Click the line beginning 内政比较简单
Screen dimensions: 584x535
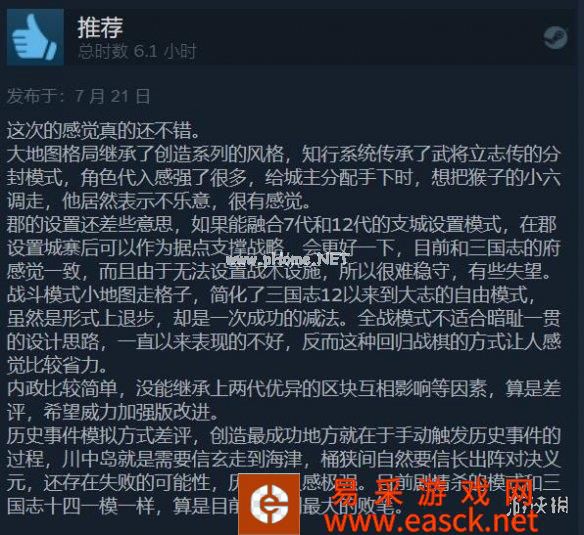coord(284,390)
